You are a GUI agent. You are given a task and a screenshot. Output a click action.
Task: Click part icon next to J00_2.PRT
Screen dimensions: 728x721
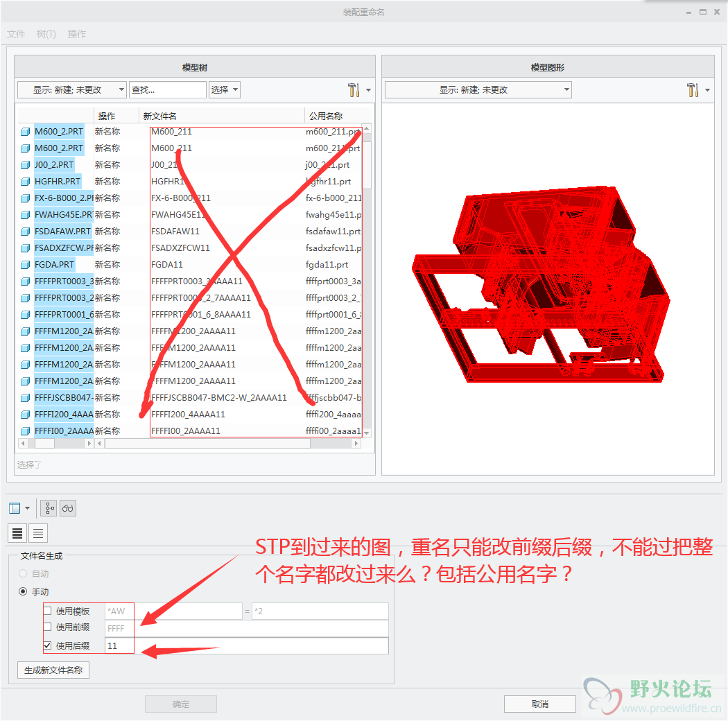[x=26, y=165]
